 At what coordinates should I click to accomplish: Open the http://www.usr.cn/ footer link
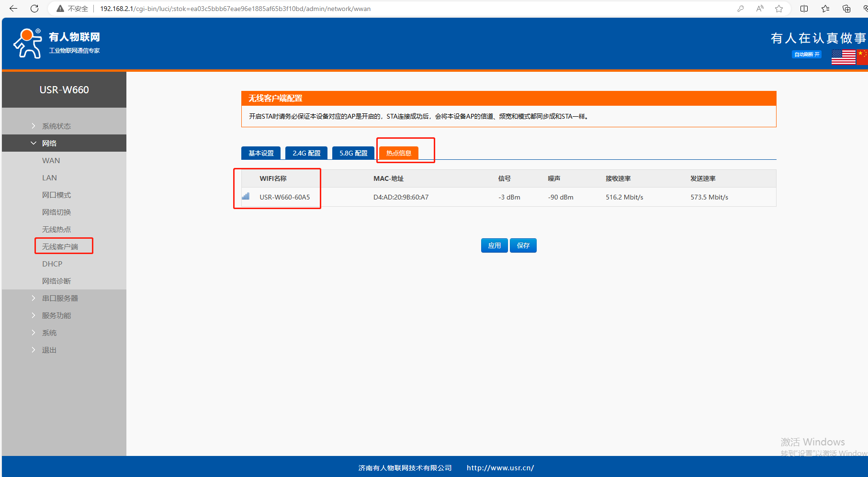tap(500, 468)
